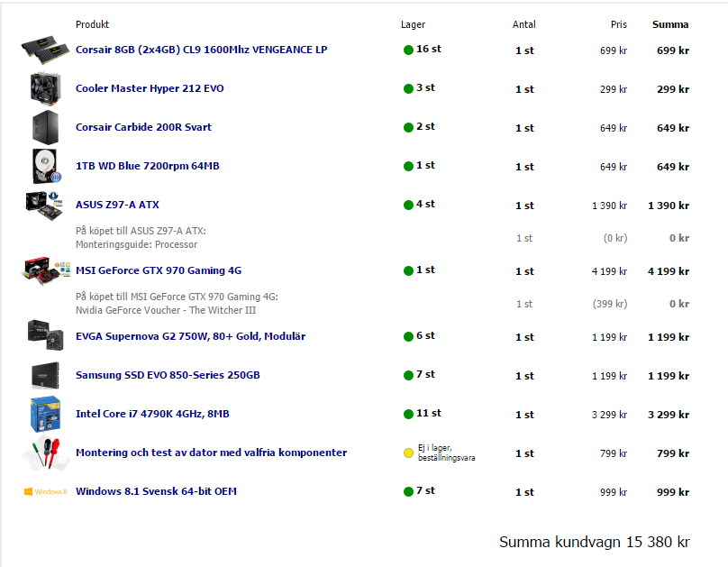Click the Cooler Master CPU cooler thumbnail
728x567 pixels.
pyautogui.click(x=45, y=88)
